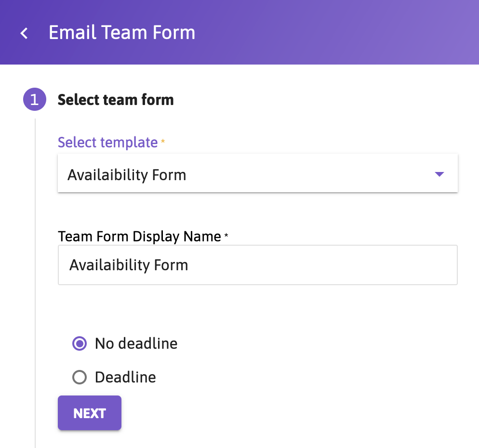Click the "No deadline" option text
This screenshot has width=479, height=448.
click(136, 343)
